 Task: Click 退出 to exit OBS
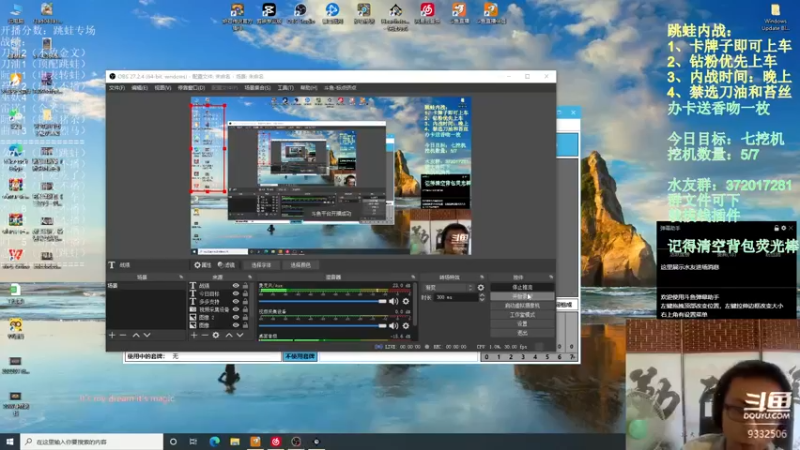pos(522,333)
